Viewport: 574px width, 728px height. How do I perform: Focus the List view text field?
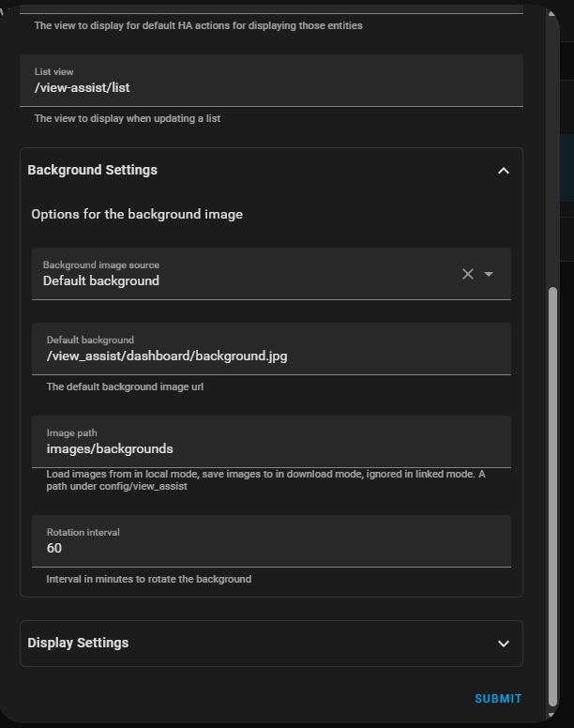[x=271, y=81]
